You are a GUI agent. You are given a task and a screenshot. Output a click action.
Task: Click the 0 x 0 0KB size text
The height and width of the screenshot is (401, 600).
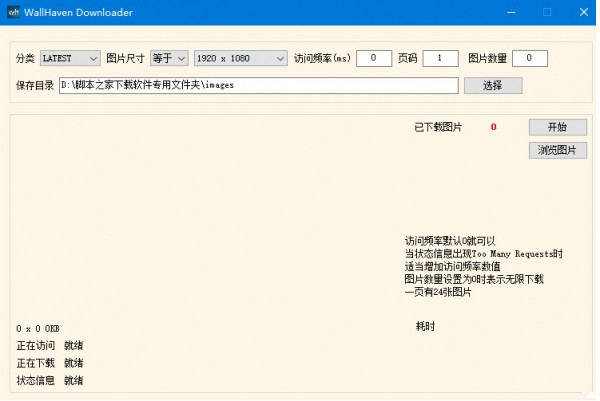coord(38,329)
